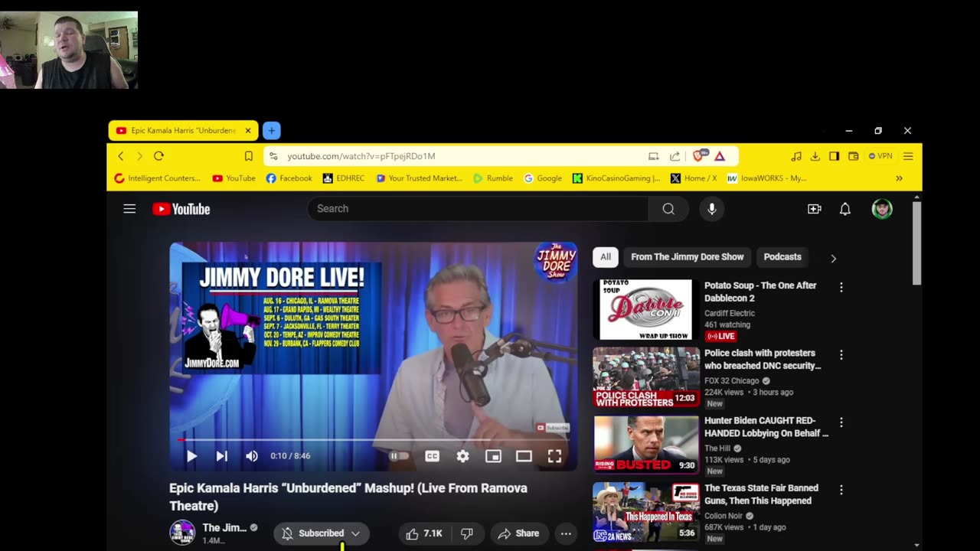Open browser main menu
The width and height of the screenshot is (980, 551).
click(908, 156)
